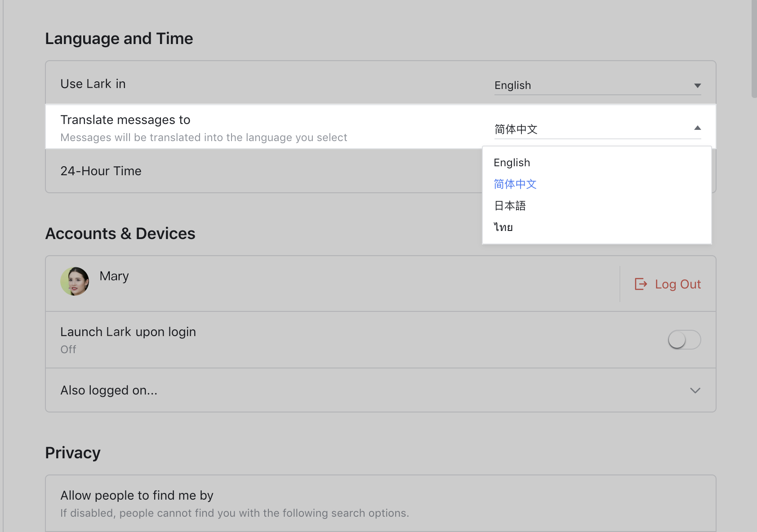Image resolution: width=757 pixels, height=532 pixels.
Task: Click the 24-Hour Time setting row
Action: (x=101, y=171)
